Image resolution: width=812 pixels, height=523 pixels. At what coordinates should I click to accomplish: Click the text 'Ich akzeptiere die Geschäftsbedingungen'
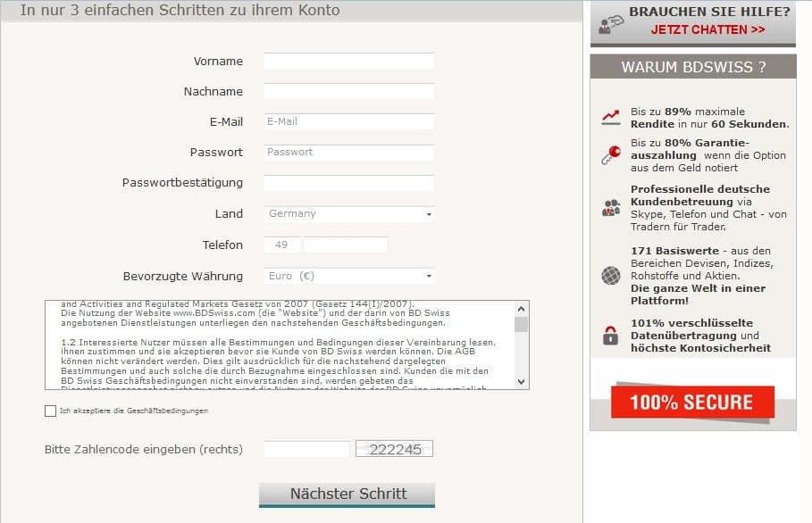coord(134,411)
